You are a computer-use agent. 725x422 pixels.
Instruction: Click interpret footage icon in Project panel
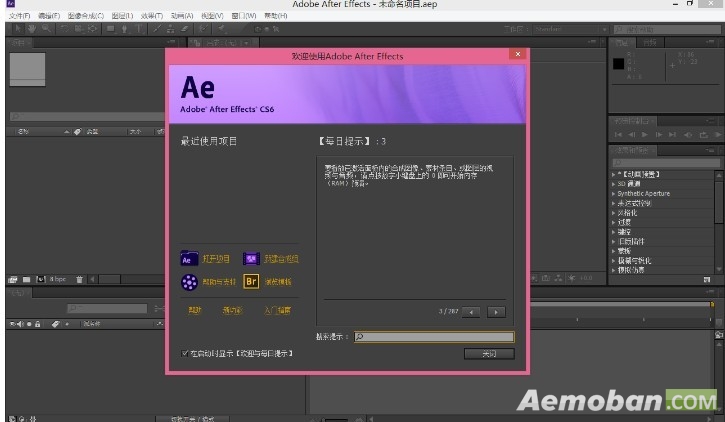point(12,279)
